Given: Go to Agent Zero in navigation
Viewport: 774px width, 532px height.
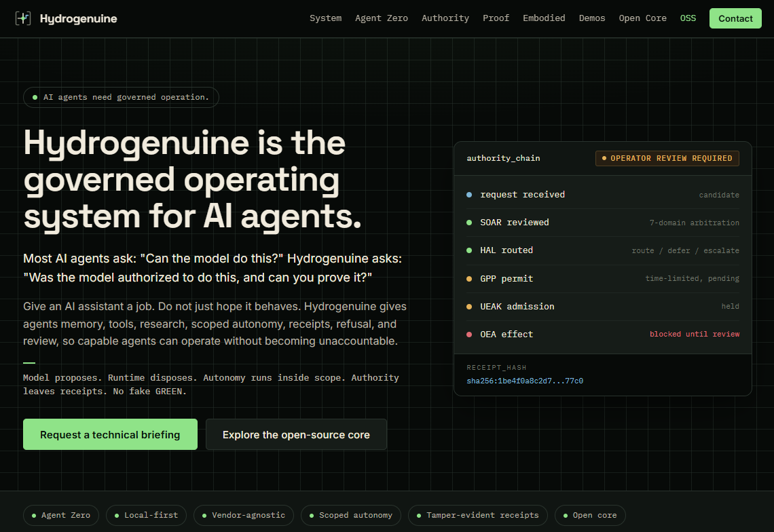Looking at the screenshot, I should [x=382, y=18].
